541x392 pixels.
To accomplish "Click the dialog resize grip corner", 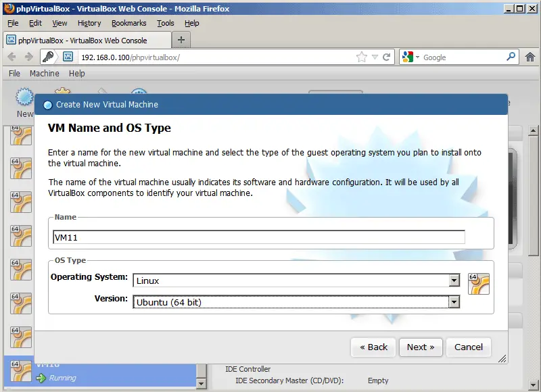I will click(502, 359).
